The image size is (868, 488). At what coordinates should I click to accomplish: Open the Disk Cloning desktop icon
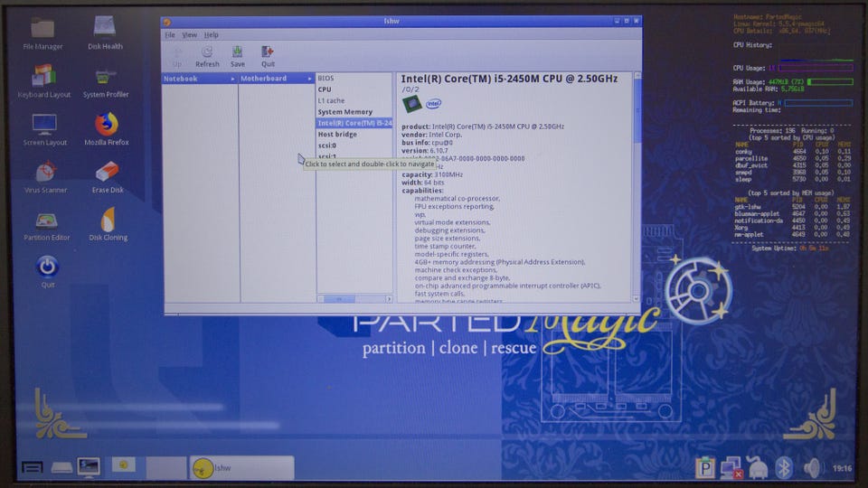point(108,225)
